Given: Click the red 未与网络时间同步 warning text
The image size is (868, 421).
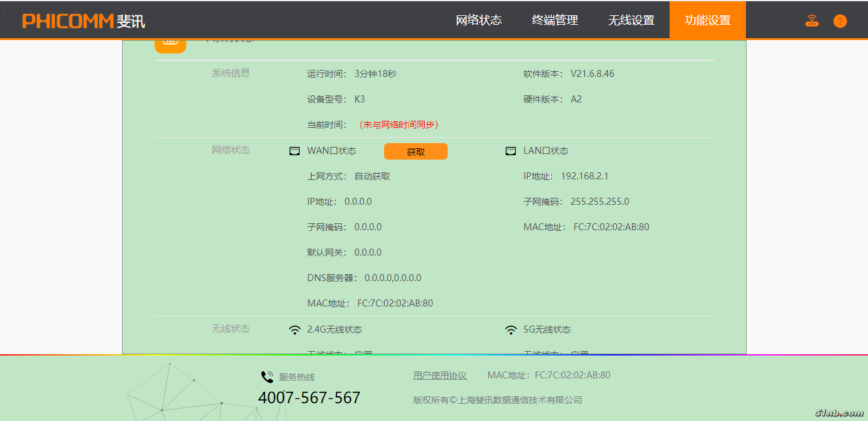Looking at the screenshot, I should 399,125.
